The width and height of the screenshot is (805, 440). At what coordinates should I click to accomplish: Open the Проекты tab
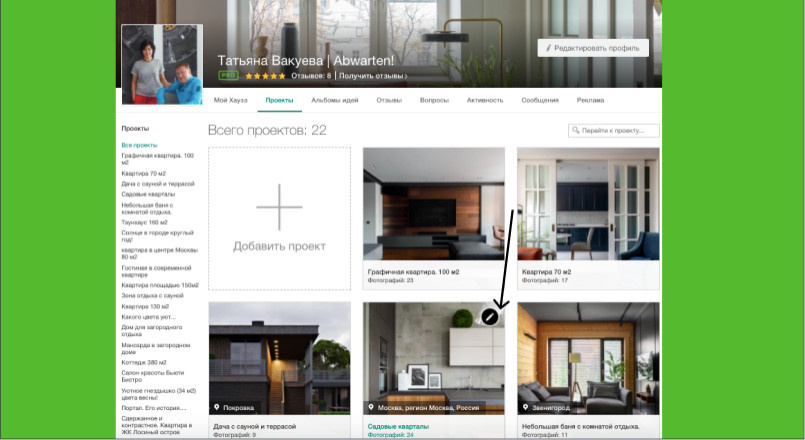(x=279, y=100)
